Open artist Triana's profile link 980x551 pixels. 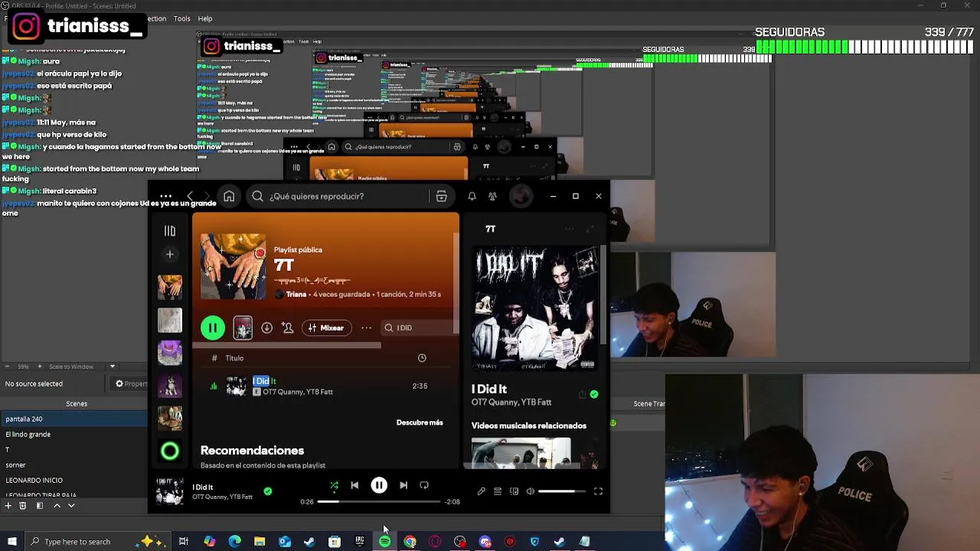click(296, 294)
